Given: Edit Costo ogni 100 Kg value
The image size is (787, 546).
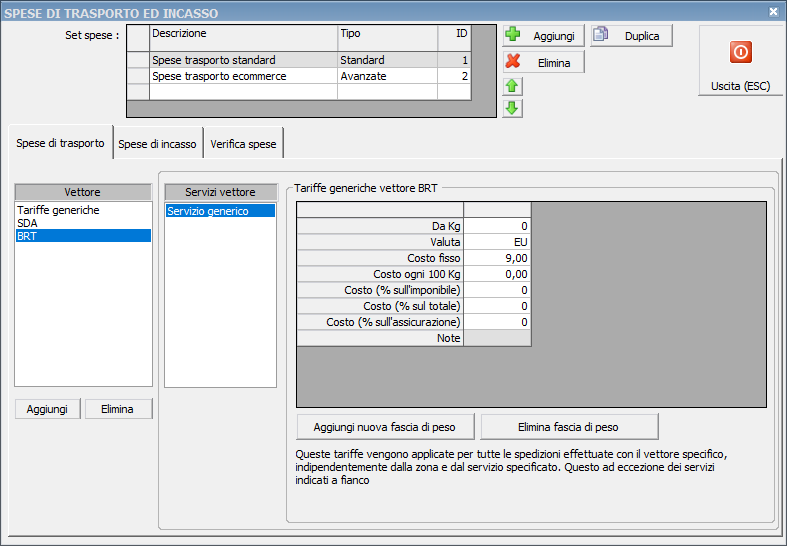Looking at the screenshot, I should (x=497, y=274).
